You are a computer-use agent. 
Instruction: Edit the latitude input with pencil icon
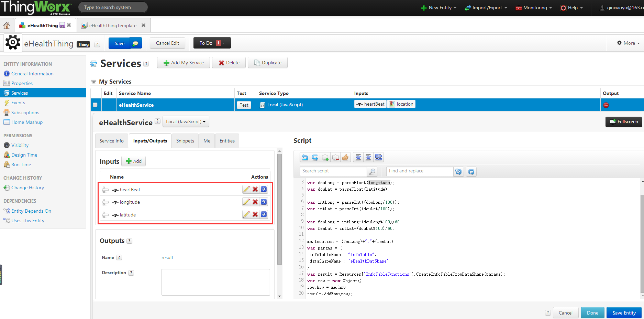pos(246,214)
